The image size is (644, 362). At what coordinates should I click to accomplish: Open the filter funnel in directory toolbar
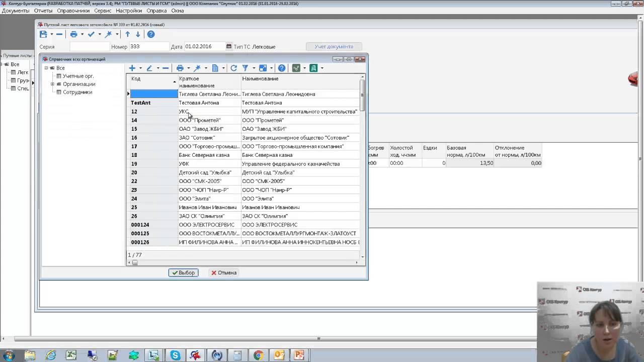(x=245, y=68)
